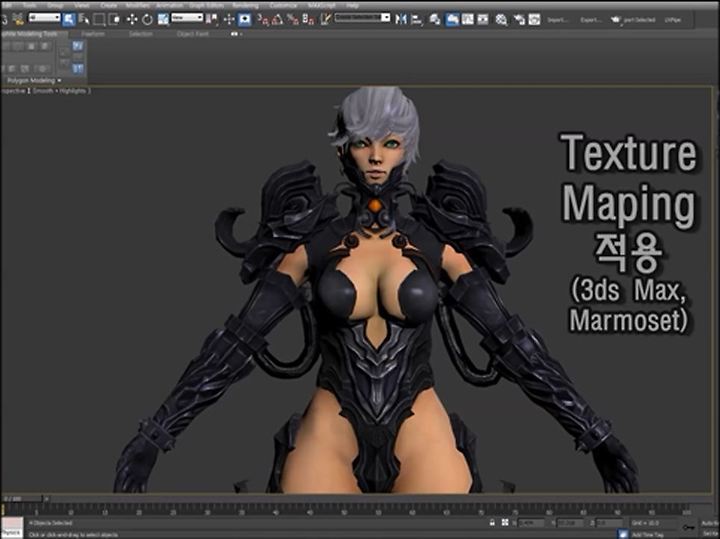The height and width of the screenshot is (539, 720).
Task: Activate the Select and Rotate tool
Action: [147, 19]
